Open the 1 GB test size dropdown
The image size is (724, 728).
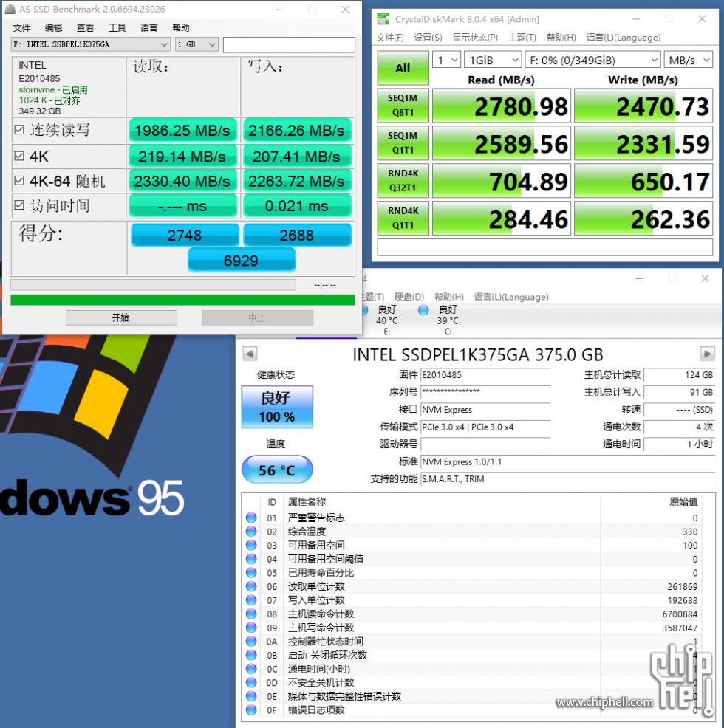[x=197, y=44]
